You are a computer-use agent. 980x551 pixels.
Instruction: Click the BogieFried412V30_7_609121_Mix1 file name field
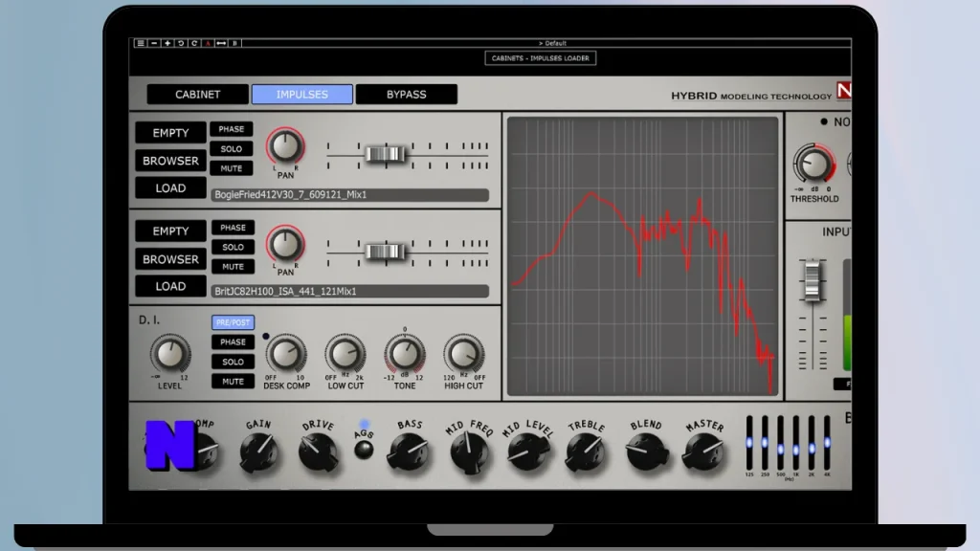coord(350,195)
